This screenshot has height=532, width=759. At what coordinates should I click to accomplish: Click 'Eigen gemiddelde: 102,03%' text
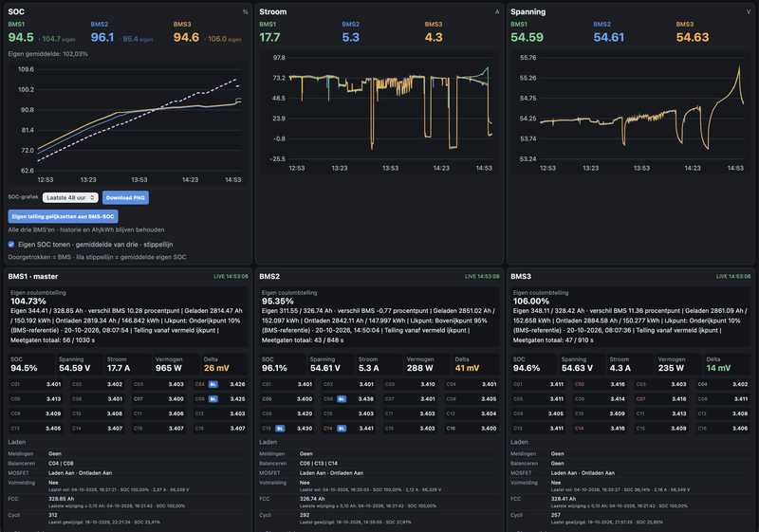48,54
